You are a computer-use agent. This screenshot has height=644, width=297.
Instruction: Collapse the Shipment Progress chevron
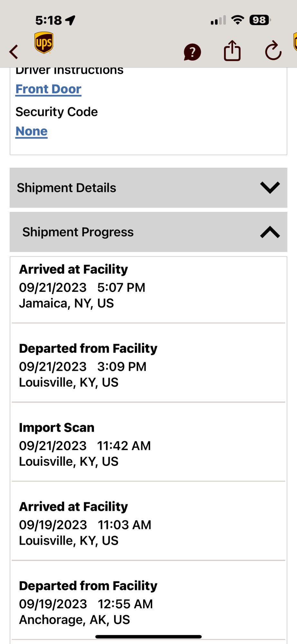coord(270,232)
